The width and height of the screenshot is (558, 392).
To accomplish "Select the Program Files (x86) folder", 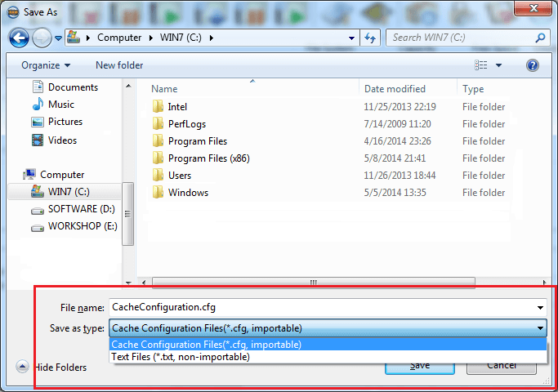I will tap(209, 158).
